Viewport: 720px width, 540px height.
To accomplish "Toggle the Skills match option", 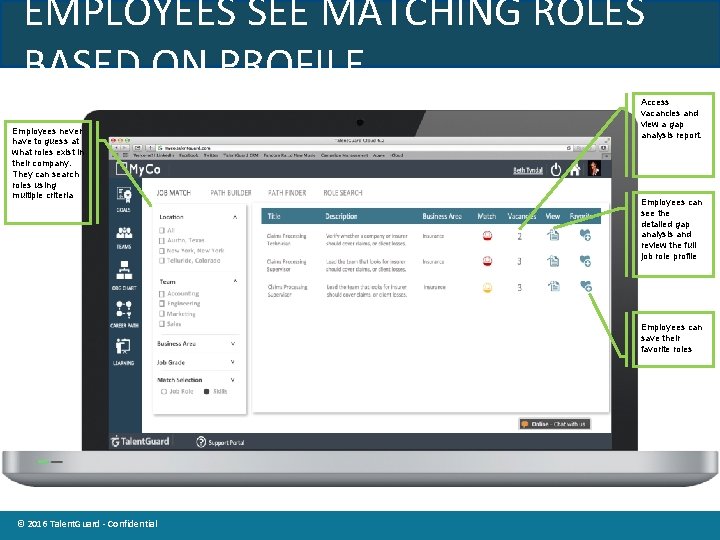I will (x=207, y=392).
